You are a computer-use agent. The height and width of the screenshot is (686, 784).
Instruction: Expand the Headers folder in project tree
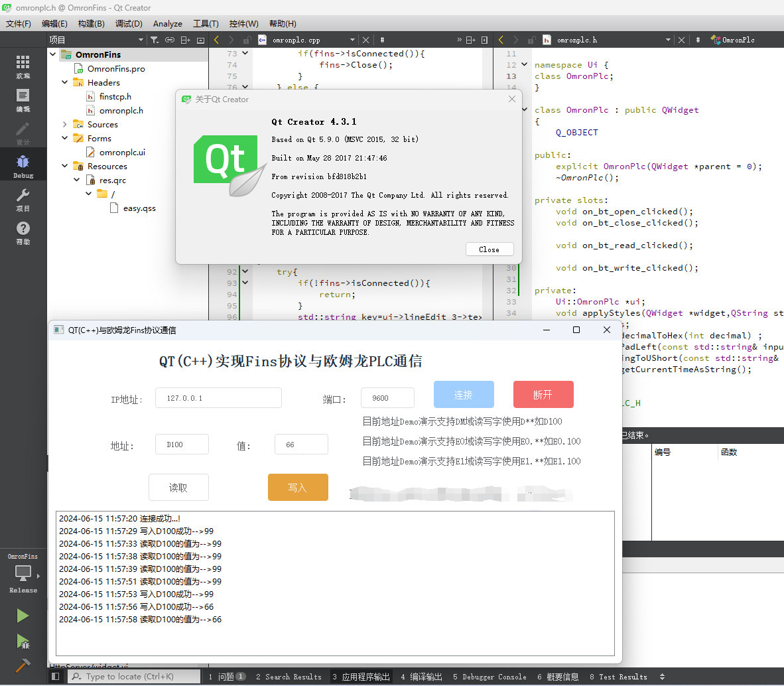(x=64, y=82)
